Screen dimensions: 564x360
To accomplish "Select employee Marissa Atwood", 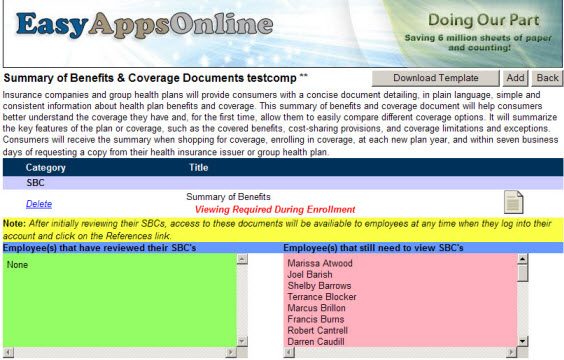I will [320, 263].
